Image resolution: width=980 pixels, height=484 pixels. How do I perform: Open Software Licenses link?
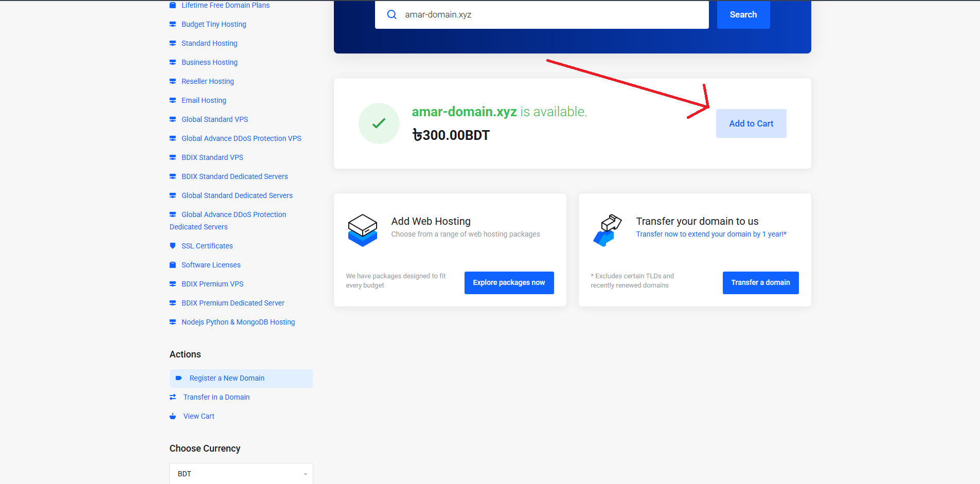coord(211,265)
